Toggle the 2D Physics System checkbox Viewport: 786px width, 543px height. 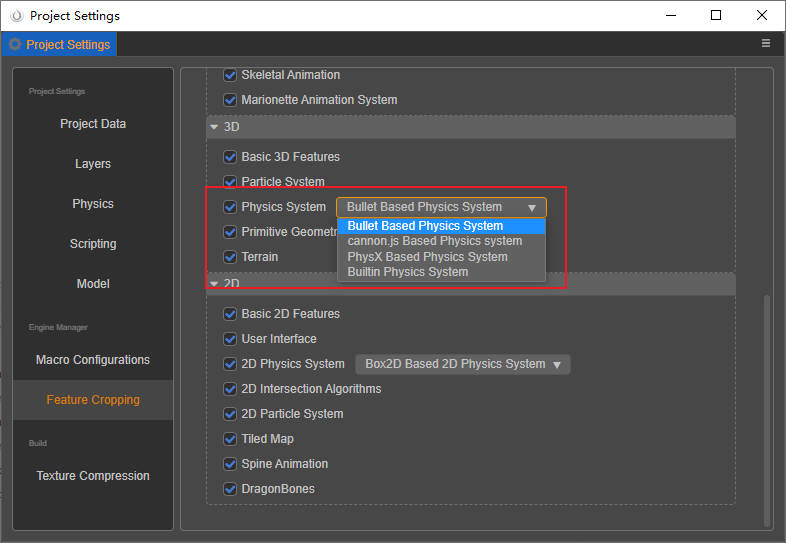230,364
